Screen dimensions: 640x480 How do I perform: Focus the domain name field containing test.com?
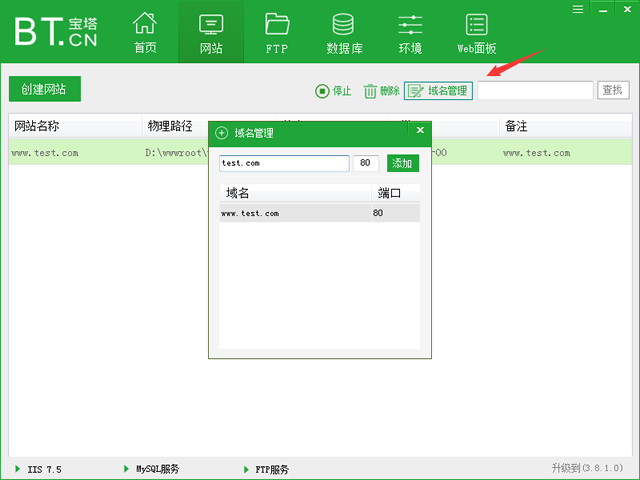pyautogui.click(x=284, y=163)
